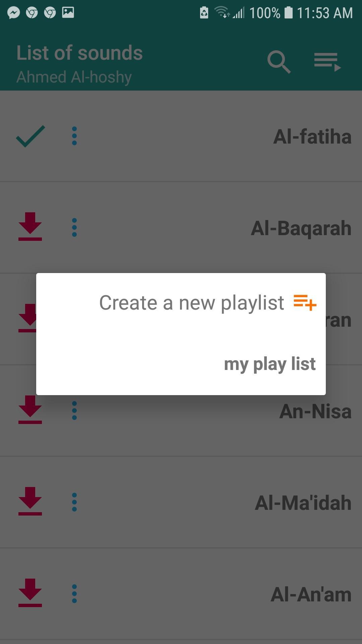The image size is (362, 644).
Task: Download Al-An'am using its red arrow
Action: click(30, 593)
